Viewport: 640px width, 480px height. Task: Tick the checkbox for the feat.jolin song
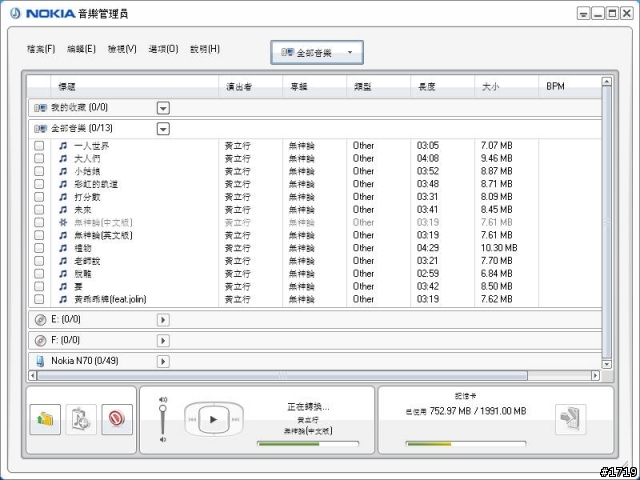tap(39, 299)
